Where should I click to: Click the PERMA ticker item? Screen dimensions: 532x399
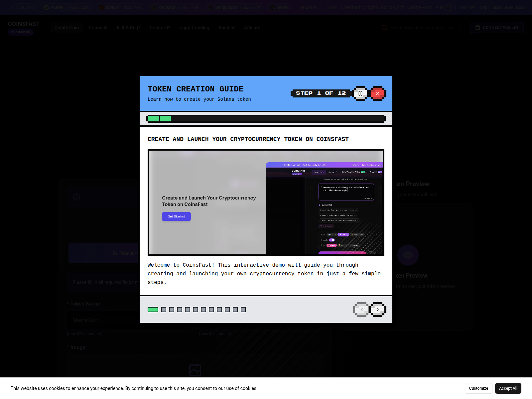(67, 7)
